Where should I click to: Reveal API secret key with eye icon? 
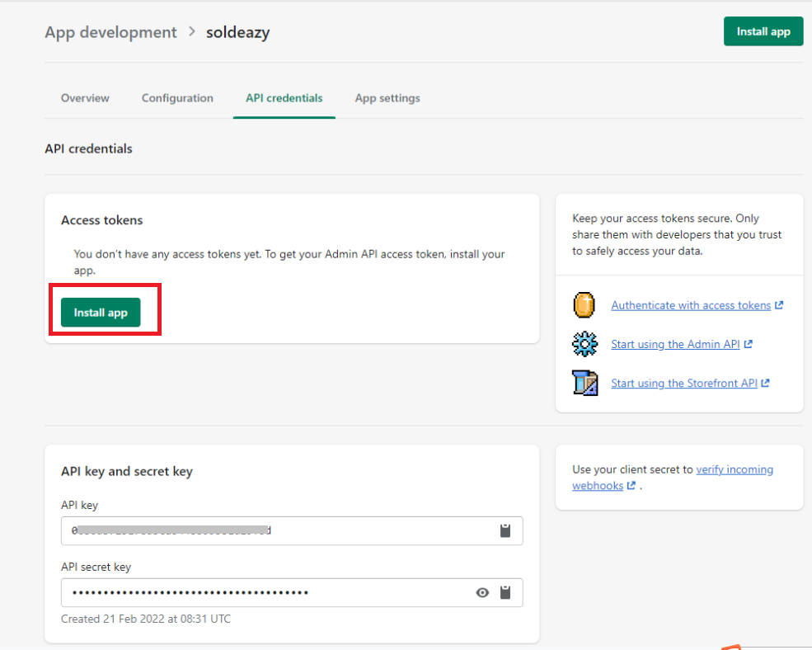click(x=482, y=592)
